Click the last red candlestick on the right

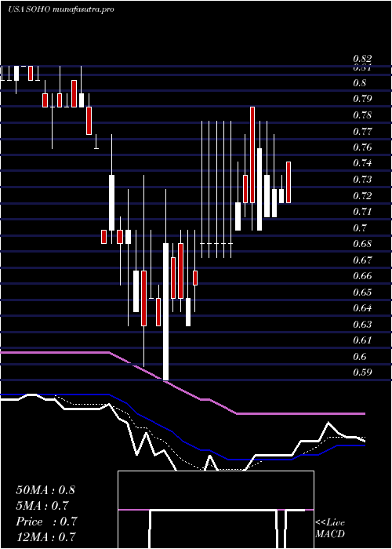(289, 183)
